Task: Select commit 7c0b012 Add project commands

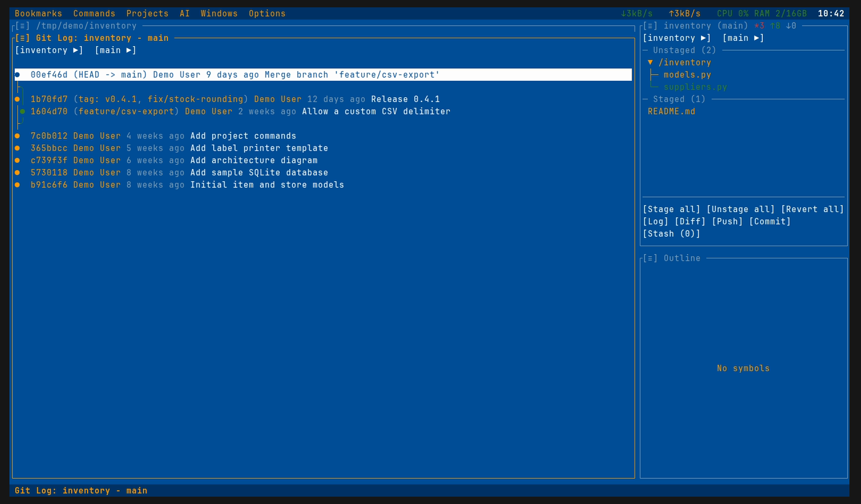Action: (x=323, y=136)
